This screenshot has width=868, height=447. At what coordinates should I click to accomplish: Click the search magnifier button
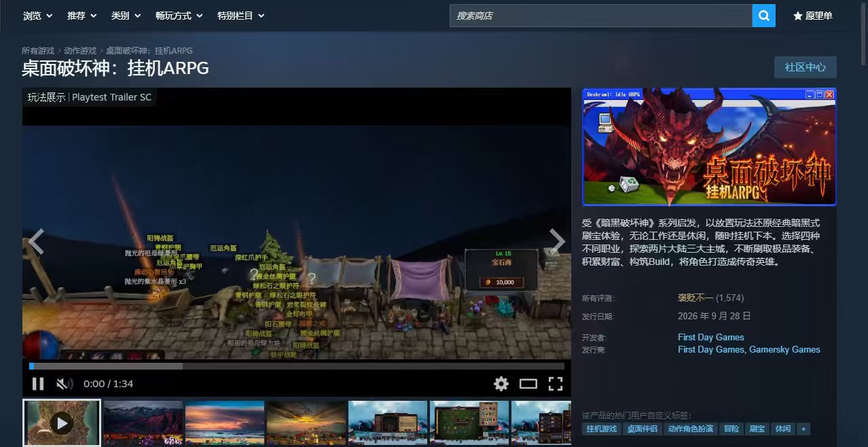click(x=763, y=16)
